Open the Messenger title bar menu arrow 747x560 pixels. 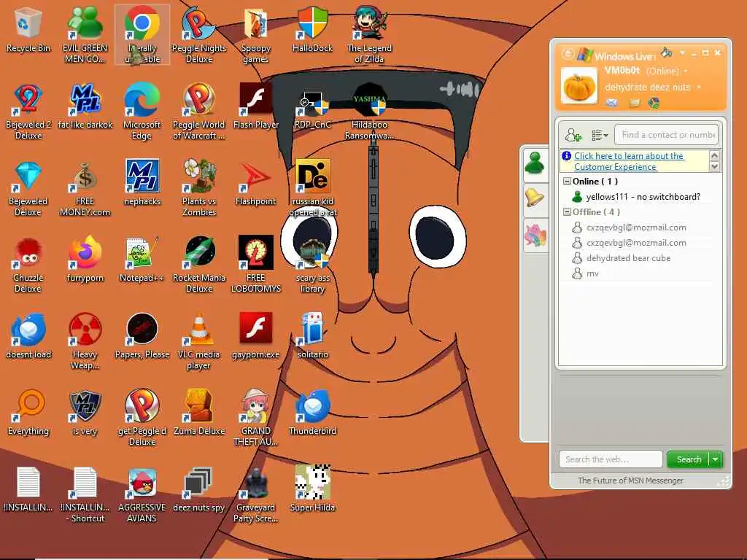pos(682,52)
